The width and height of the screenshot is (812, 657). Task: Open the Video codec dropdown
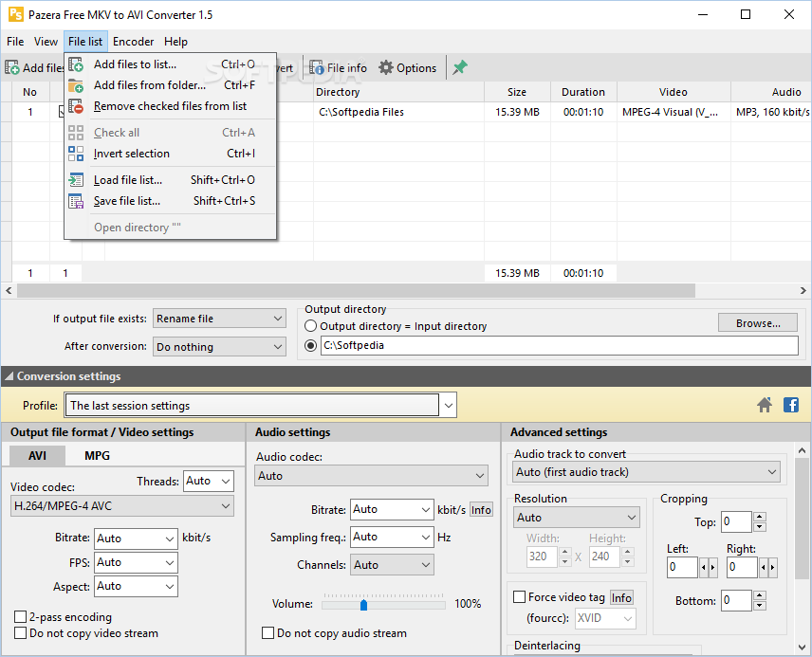pyautogui.click(x=122, y=506)
